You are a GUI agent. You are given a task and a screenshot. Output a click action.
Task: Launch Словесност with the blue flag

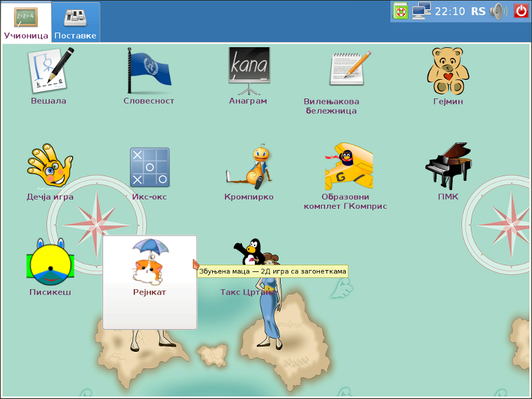click(149, 72)
